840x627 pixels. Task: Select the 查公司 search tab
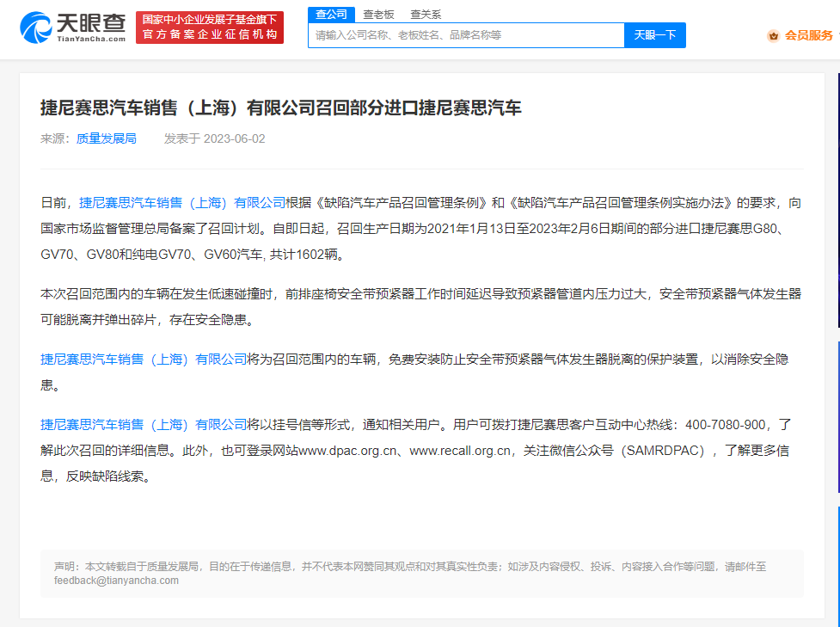[x=331, y=15]
